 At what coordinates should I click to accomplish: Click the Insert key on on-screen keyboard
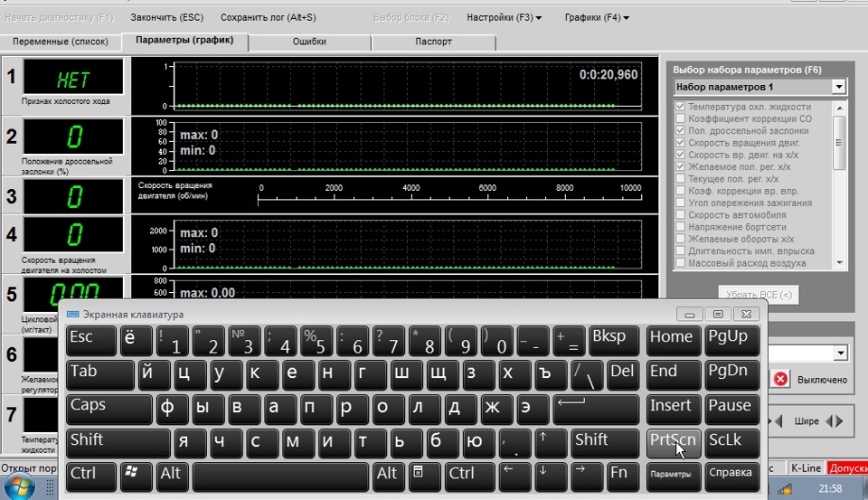[x=673, y=409]
